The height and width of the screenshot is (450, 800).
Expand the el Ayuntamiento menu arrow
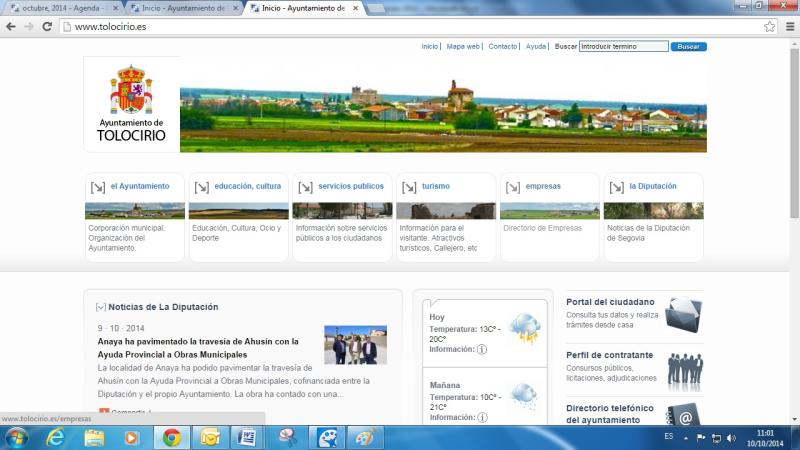tap(97, 187)
